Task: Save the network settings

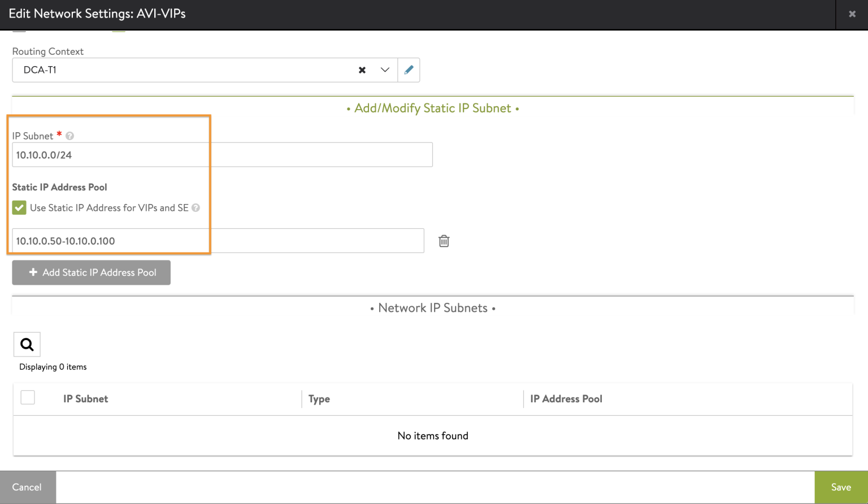Action: click(x=840, y=486)
